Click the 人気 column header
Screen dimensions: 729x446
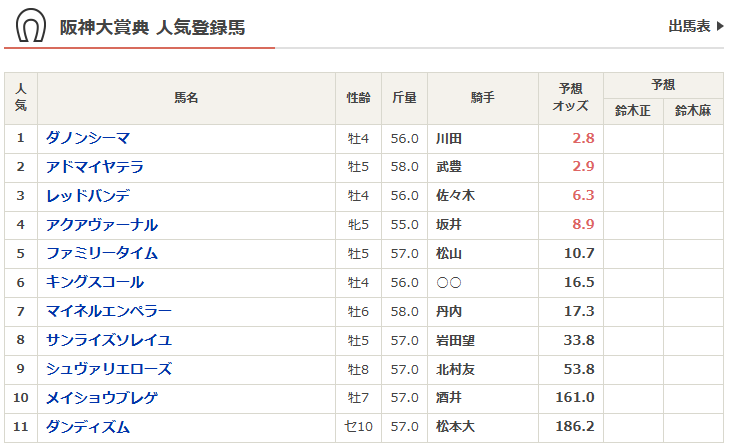click(x=21, y=98)
